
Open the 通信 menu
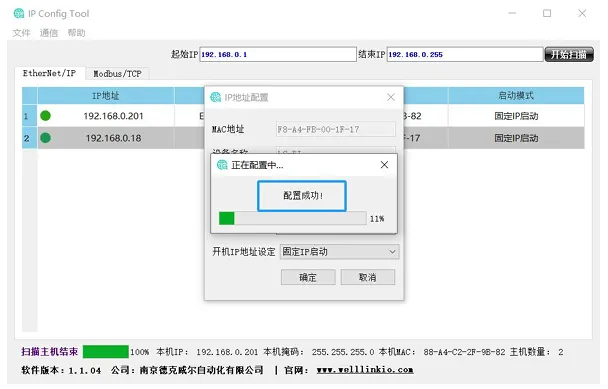coord(49,33)
